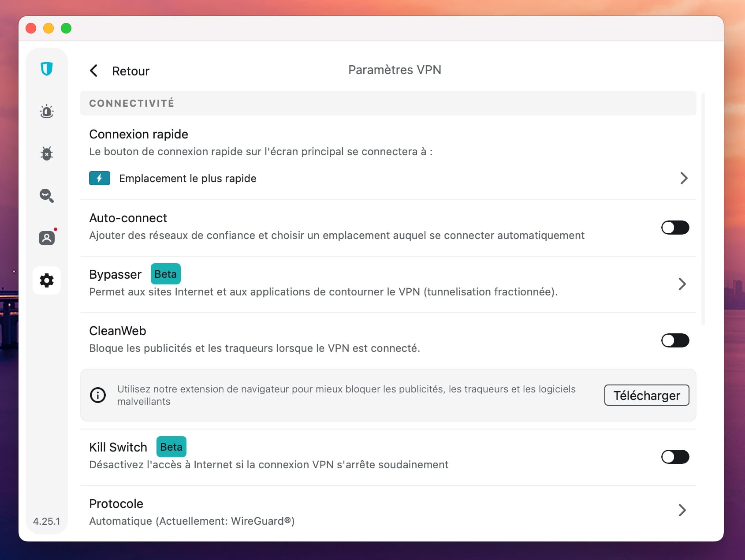
Task: Open the VPN shield icon in sidebar
Action: point(47,69)
